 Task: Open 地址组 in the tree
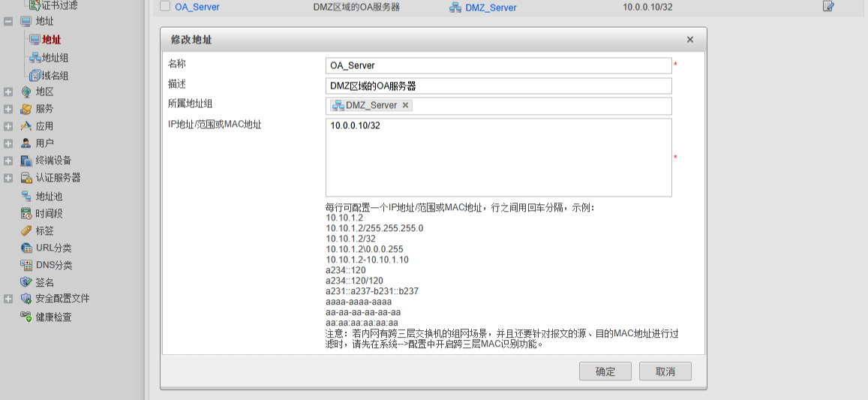(x=56, y=58)
